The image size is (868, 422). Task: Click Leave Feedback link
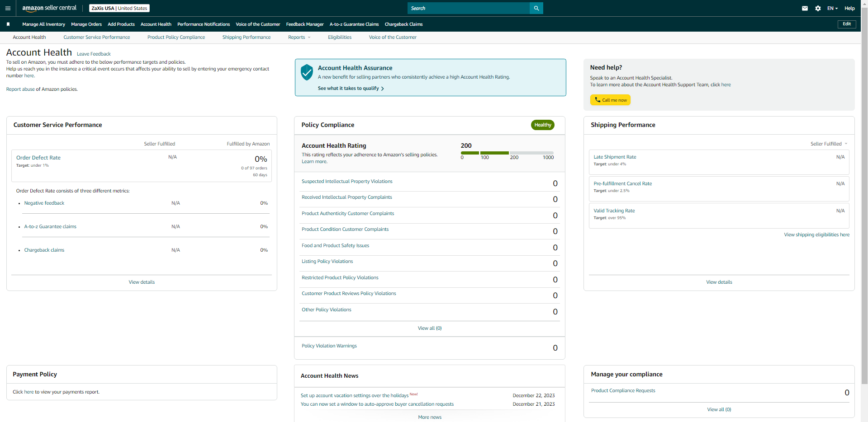point(94,54)
